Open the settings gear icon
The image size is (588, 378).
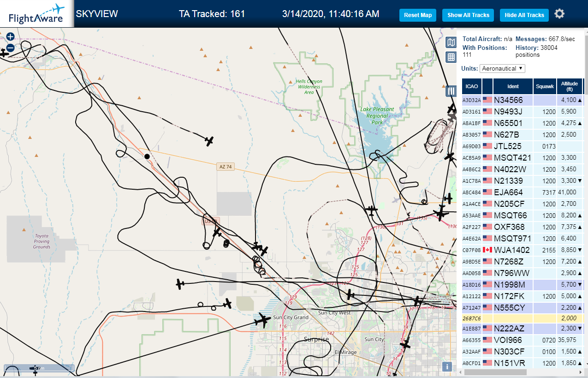click(x=559, y=14)
